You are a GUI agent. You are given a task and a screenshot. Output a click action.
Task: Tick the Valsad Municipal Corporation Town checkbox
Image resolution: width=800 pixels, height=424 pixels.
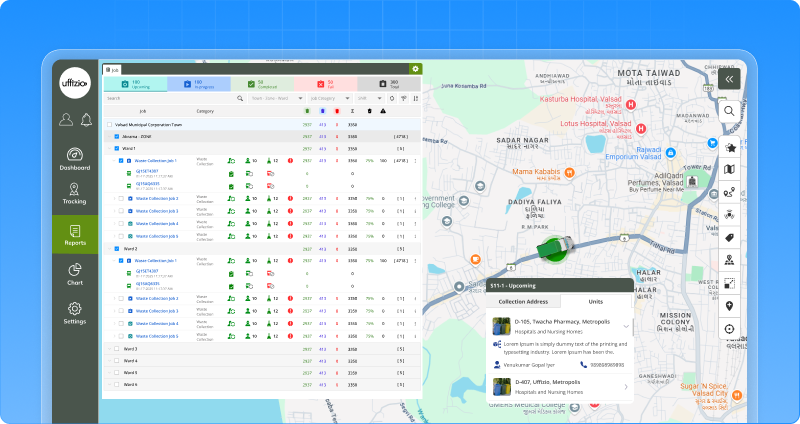[x=108, y=125]
